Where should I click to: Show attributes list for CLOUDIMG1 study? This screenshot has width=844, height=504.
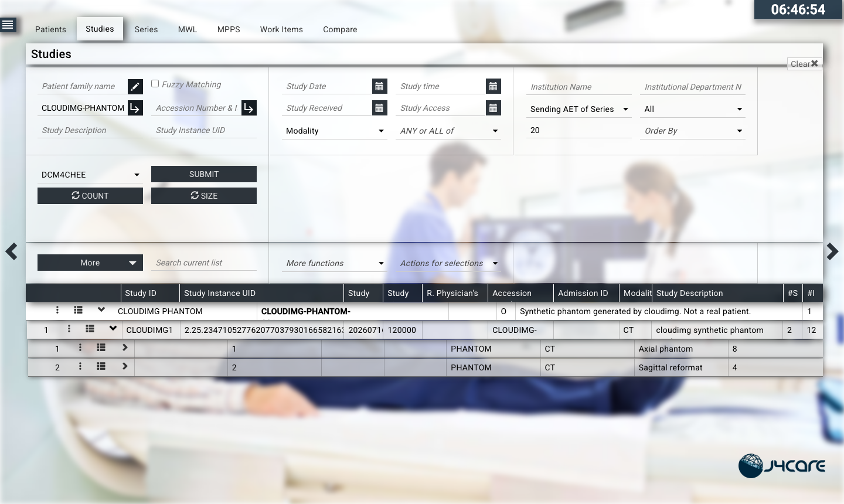[x=90, y=329]
